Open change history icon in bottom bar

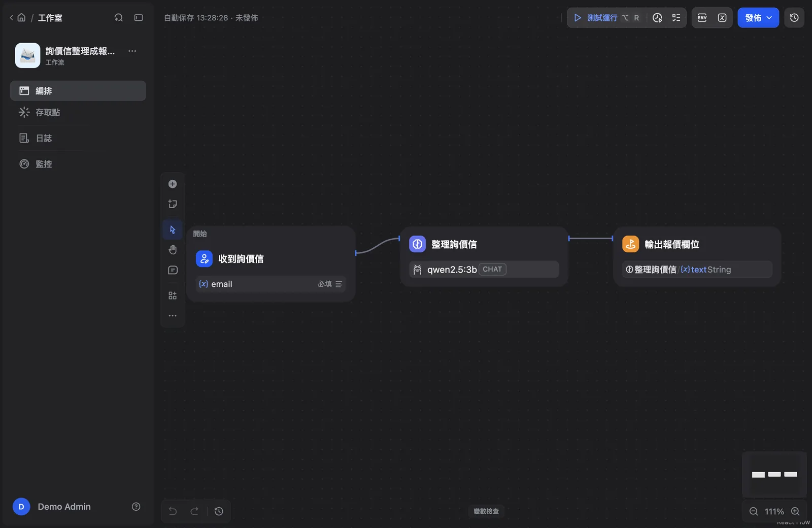point(219,511)
